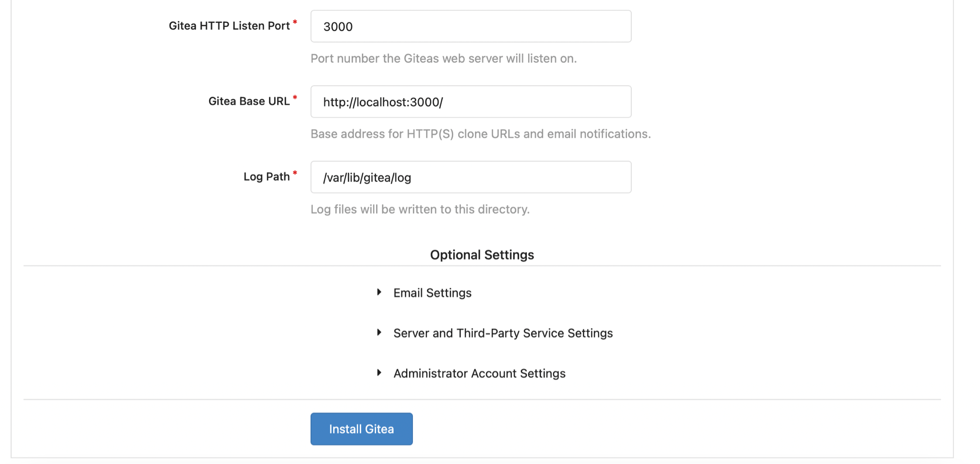The width and height of the screenshot is (980, 464).
Task: Click the "Optional Settings" heading
Action: click(482, 255)
